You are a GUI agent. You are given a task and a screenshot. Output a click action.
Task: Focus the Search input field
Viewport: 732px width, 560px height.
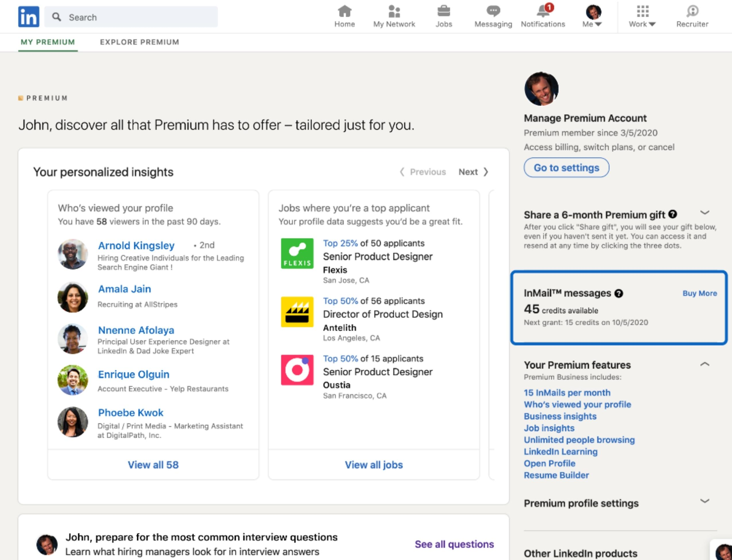(131, 17)
